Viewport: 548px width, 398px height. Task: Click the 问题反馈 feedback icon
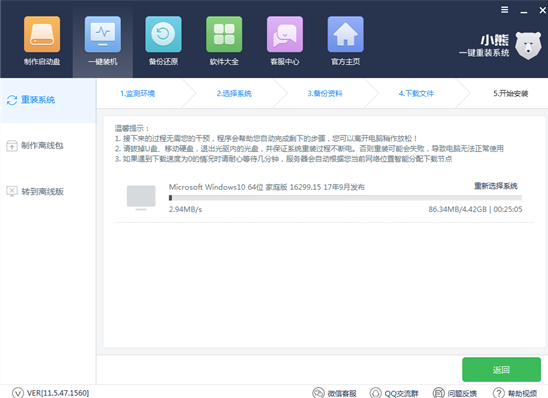pos(439,393)
